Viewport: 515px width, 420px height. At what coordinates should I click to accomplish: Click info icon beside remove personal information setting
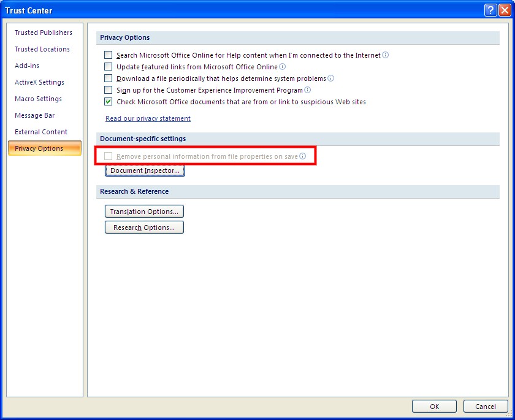click(x=302, y=156)
